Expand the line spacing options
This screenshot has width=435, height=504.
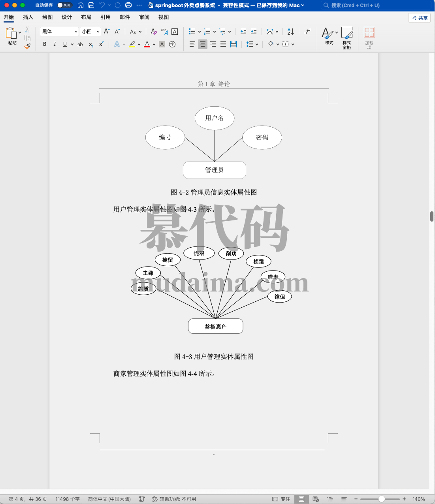[x=257, y=44]
